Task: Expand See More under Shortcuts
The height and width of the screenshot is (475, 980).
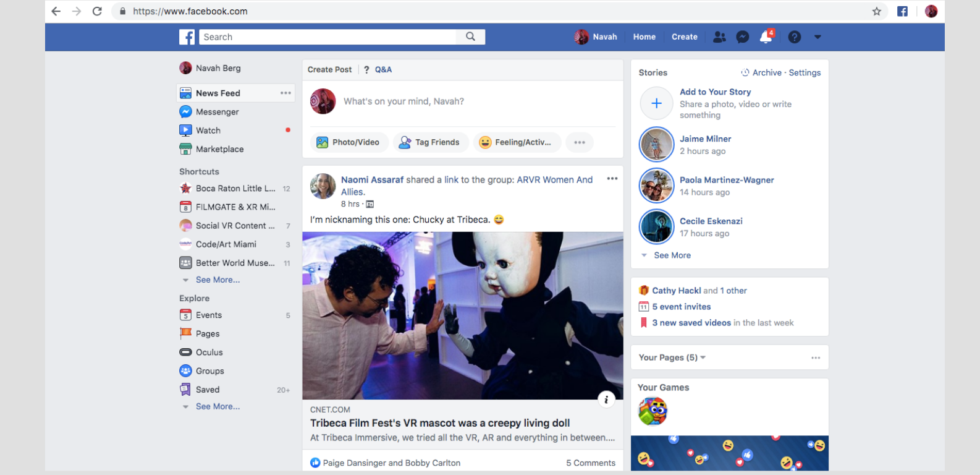Action: (x=218, y=280)
